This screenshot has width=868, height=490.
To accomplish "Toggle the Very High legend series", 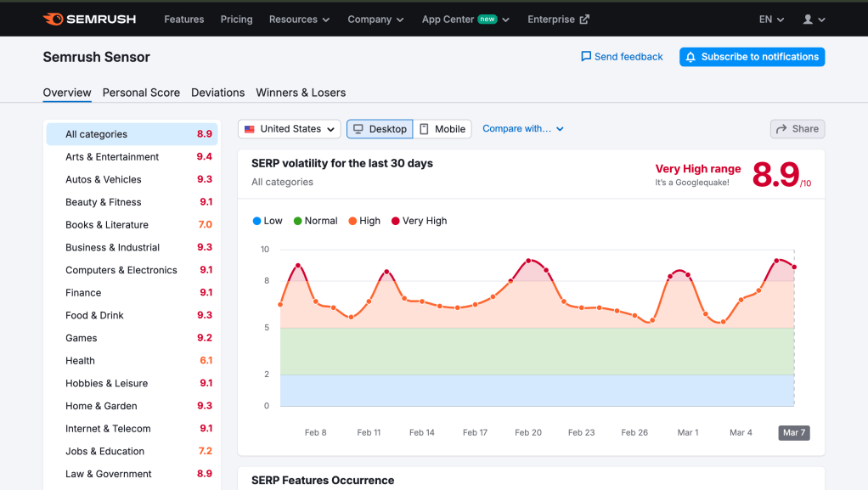I will click(x=419, y=221).
